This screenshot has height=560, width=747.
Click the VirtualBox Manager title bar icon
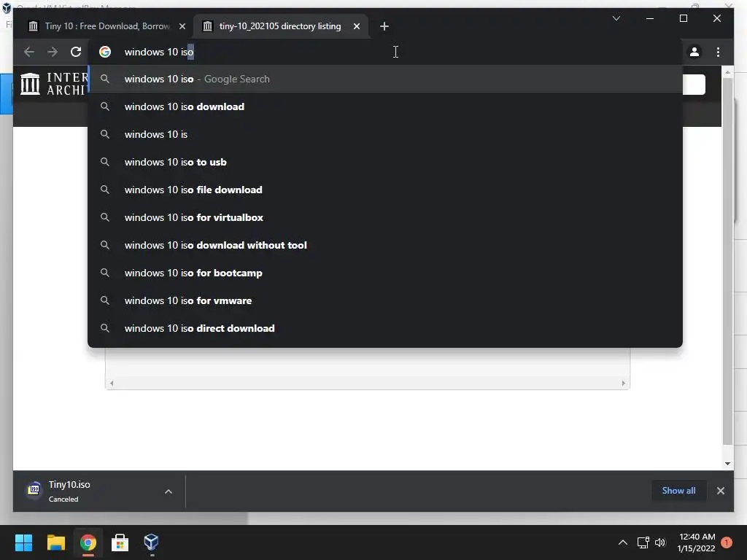click(7, 7)
